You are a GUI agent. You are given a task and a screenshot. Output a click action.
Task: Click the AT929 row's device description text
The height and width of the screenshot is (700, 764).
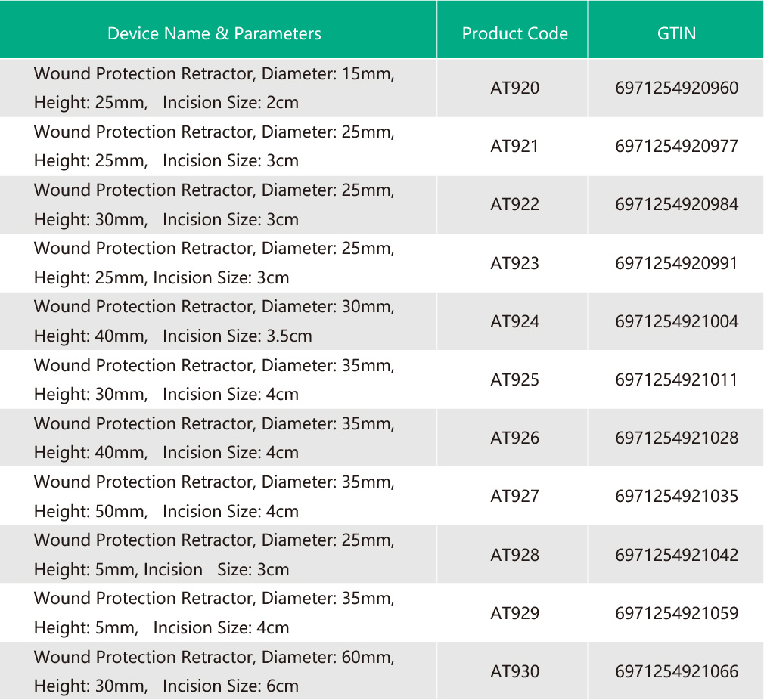pos(214,613)
